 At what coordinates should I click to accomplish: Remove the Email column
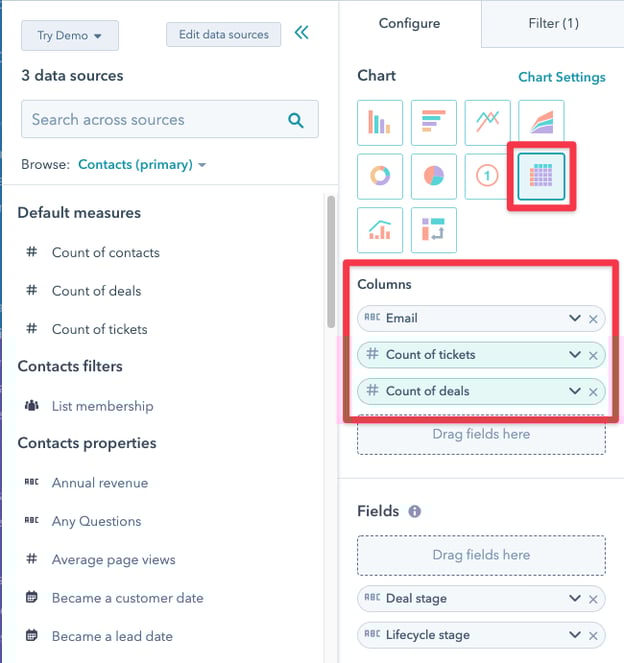(x=593, y=319)
